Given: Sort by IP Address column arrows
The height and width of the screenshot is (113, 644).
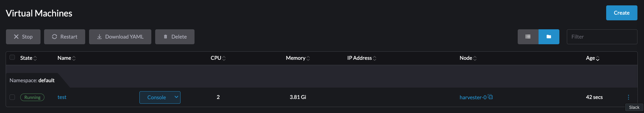Looking at the screenshot, I should (x=374, y=58).
